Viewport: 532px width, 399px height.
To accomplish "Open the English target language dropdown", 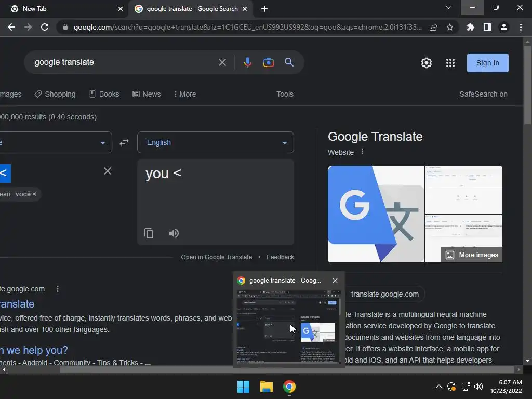I will click(216, 142).
